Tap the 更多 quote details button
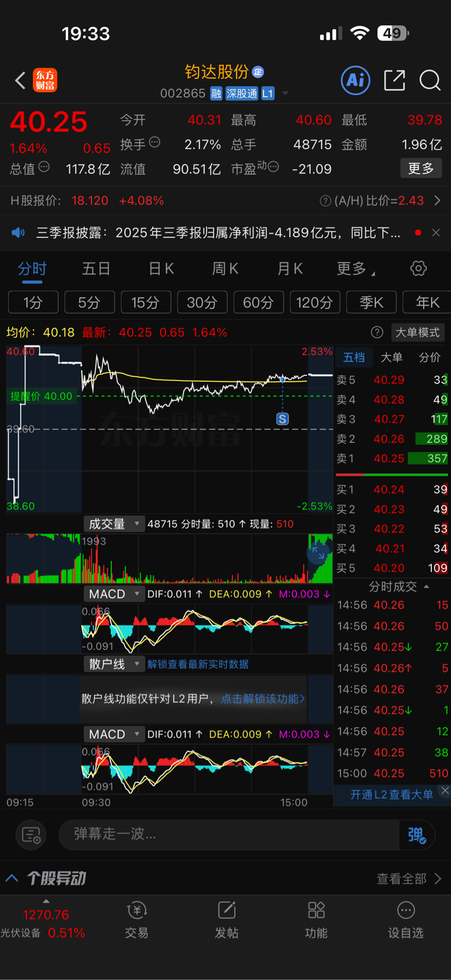 (x=421, y=169)
